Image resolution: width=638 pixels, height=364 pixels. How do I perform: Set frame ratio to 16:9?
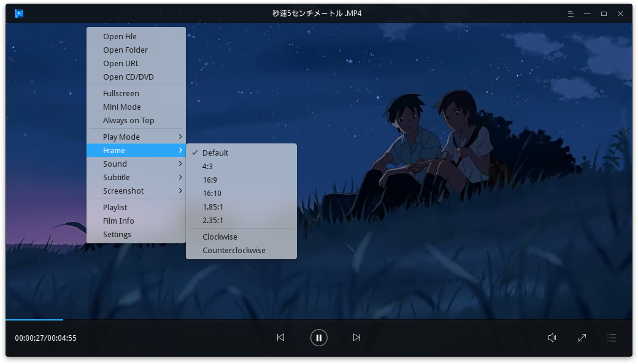click(241, 180)
